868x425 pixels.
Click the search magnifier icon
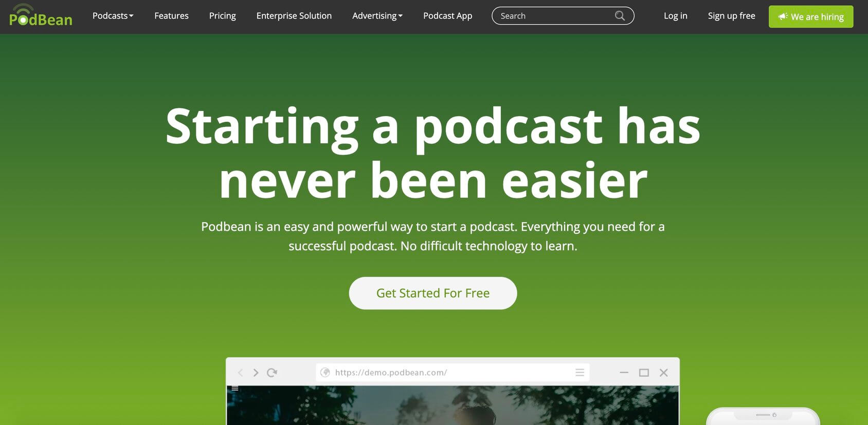pyautogui.click(x=620, y=16)
